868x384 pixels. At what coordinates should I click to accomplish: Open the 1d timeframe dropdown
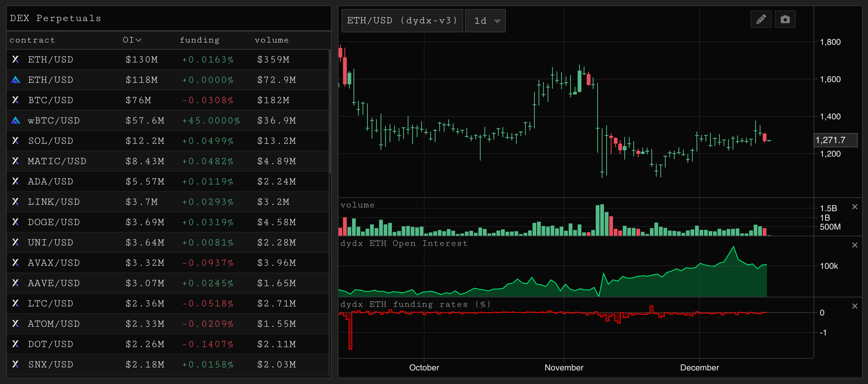(485, 21)
